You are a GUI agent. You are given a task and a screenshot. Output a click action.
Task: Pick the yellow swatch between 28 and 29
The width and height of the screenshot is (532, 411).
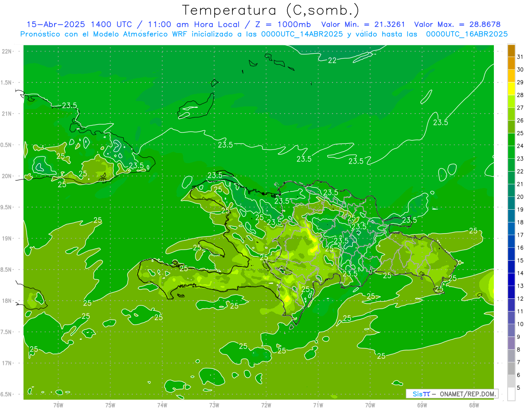(512, 89)
